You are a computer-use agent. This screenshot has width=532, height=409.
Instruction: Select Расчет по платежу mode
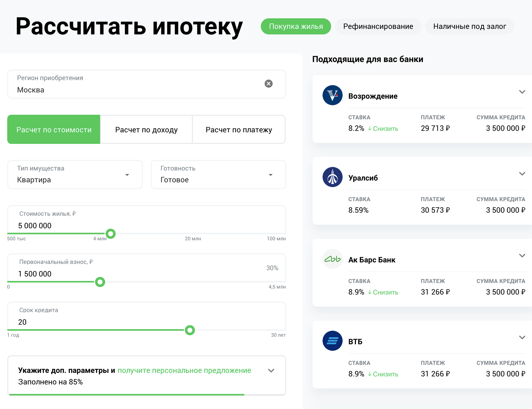click(x=239, y=129)
